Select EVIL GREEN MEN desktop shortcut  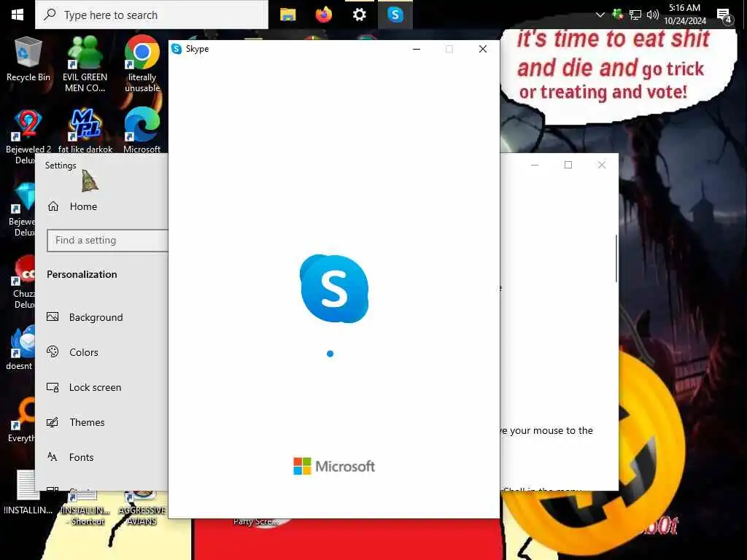[x=85, y=64]
